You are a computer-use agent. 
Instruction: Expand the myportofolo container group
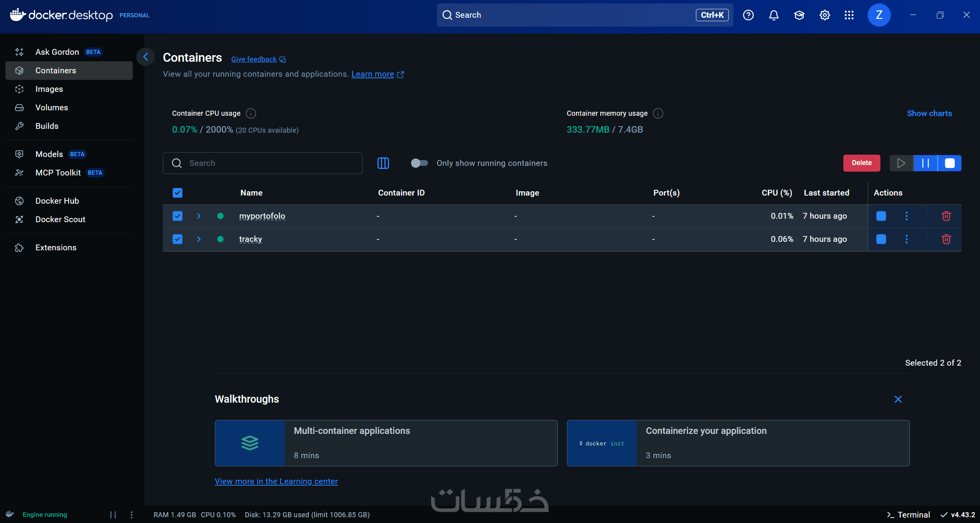(199, 216)
